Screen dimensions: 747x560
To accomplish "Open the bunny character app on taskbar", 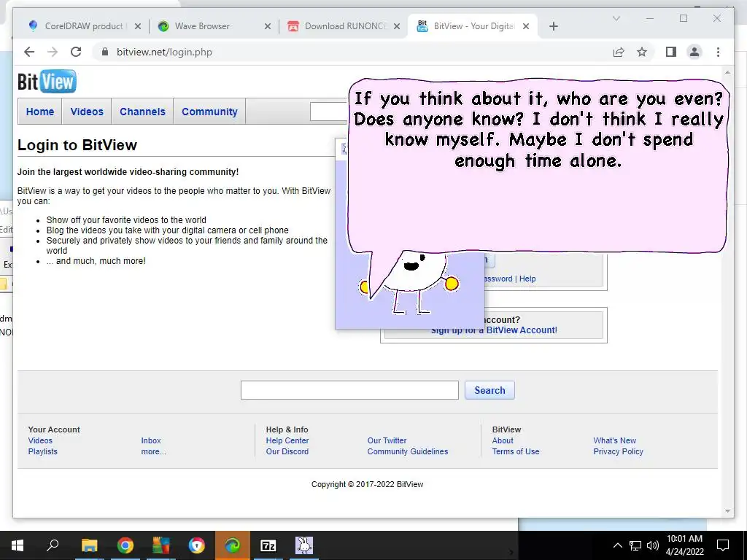I will [x=304, y=545].
